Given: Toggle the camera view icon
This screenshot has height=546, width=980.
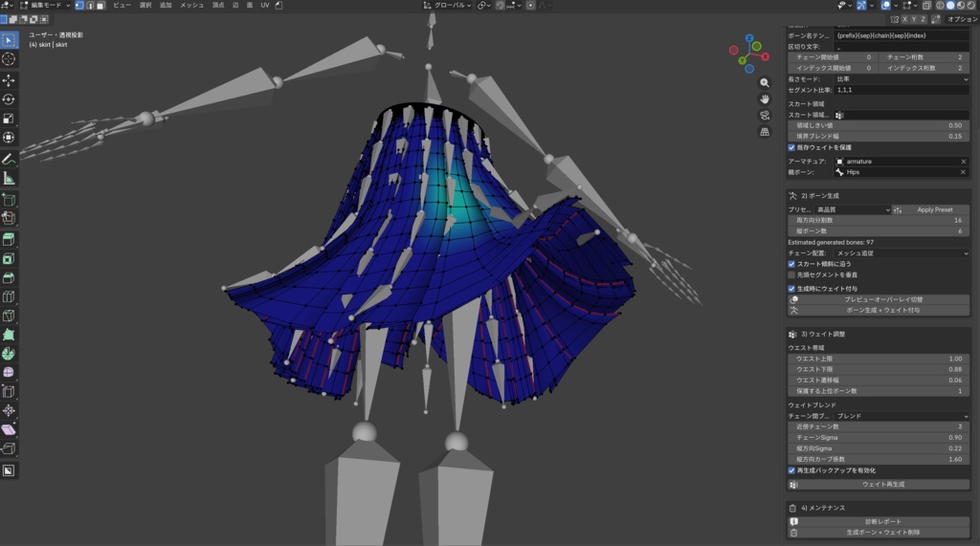Looking at the screenshot, I should pyautogui.click(x=765, y=116).
